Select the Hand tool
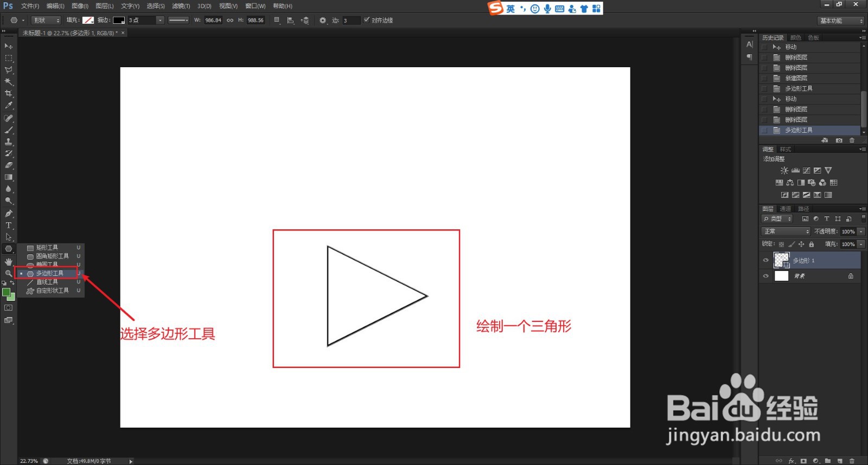The height and width of the screenshot is (465, 868). 9,262
